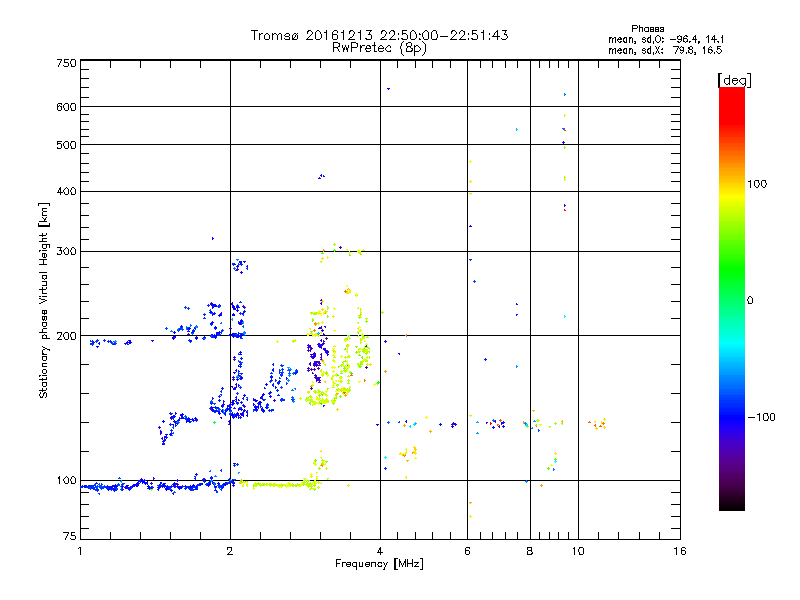800x600 pixels.
Task: Click the y-axis tick label "600"
Action: coord(66,107)
